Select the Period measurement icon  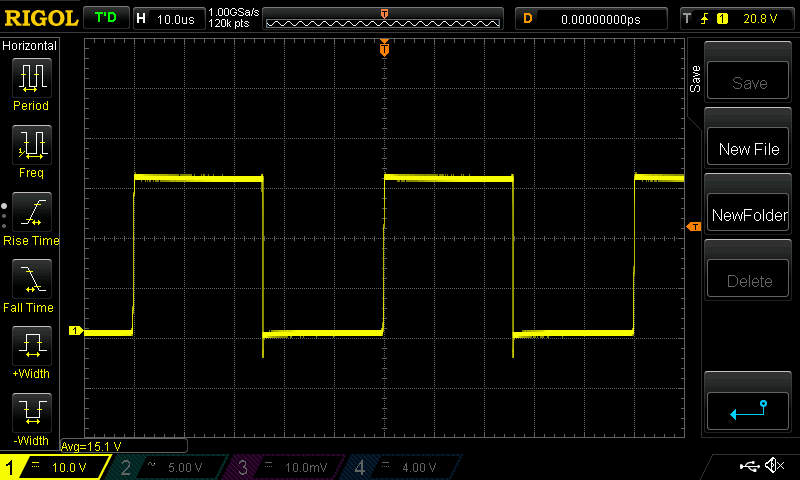[x=31, y=83]
